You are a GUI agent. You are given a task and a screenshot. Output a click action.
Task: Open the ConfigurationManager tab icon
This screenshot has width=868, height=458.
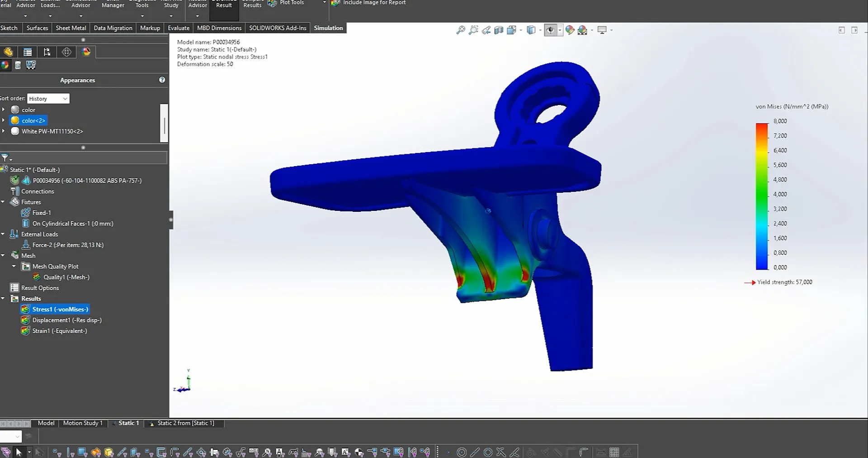point(47,52)
